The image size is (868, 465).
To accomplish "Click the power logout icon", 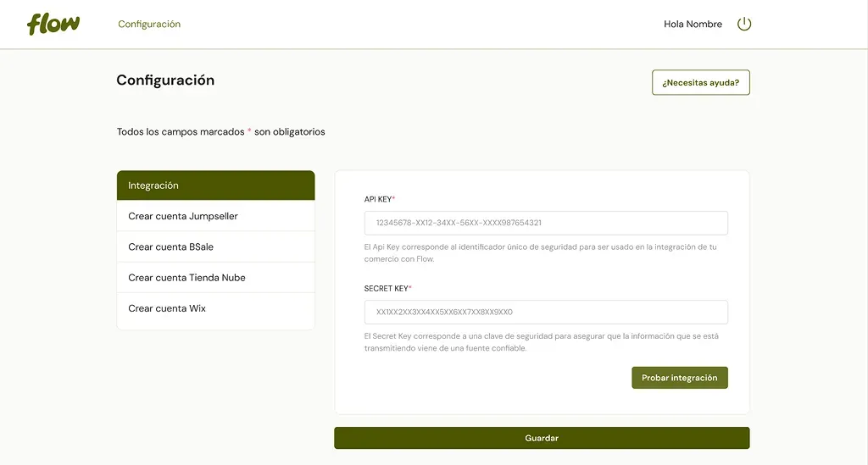I will 744,24.
